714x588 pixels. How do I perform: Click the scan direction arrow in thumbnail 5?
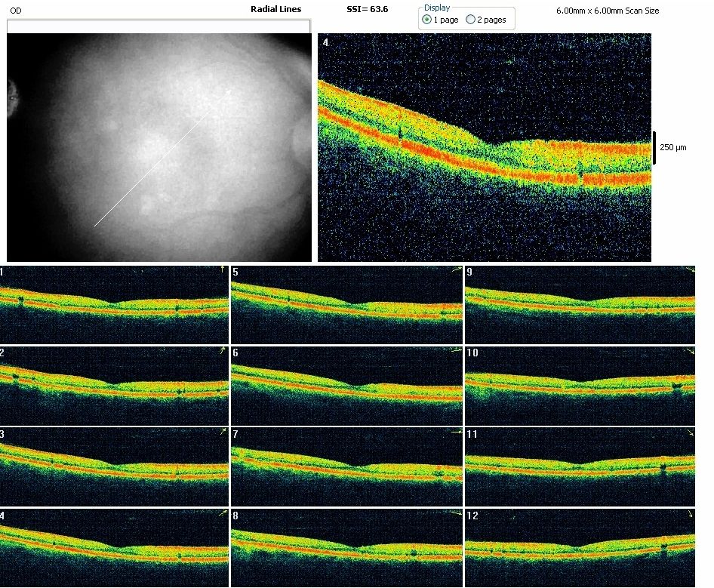[456, 269]
